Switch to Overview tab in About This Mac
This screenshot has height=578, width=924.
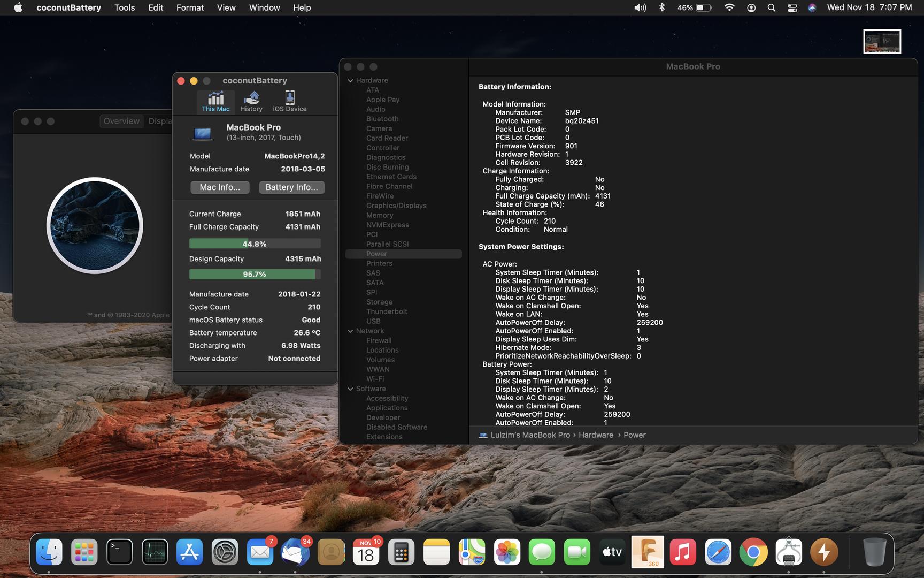click(121, 121)
